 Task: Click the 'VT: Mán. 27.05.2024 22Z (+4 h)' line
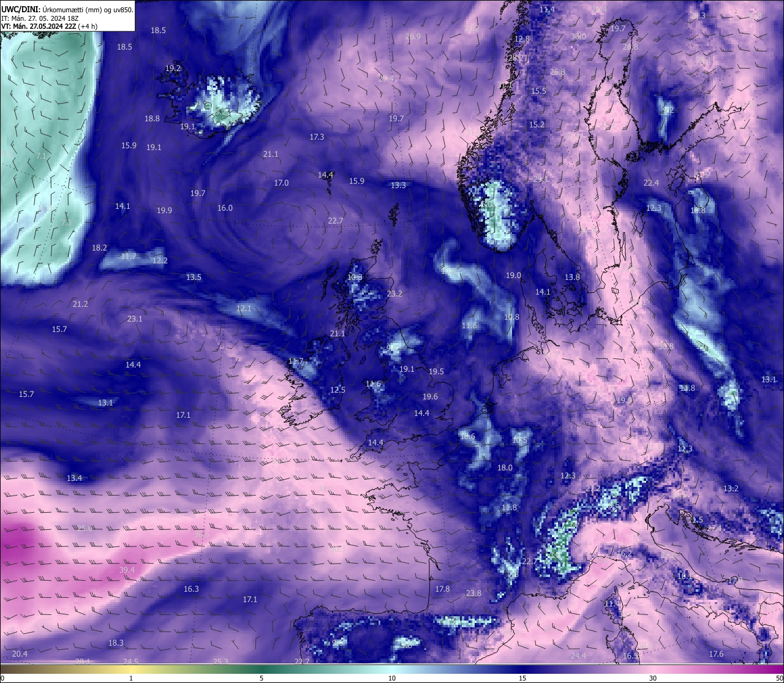point(50,26)
